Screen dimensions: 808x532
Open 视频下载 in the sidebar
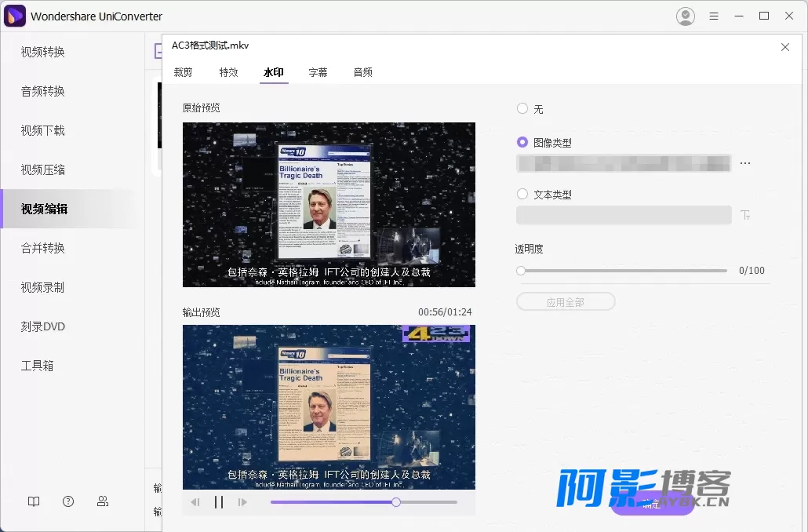point(43,130)
